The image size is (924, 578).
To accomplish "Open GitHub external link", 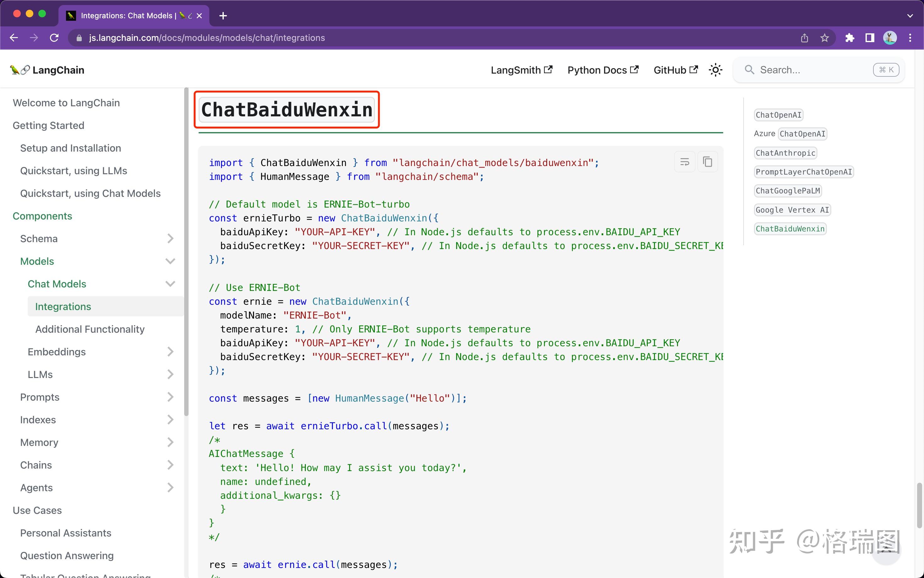I will 675,70.
